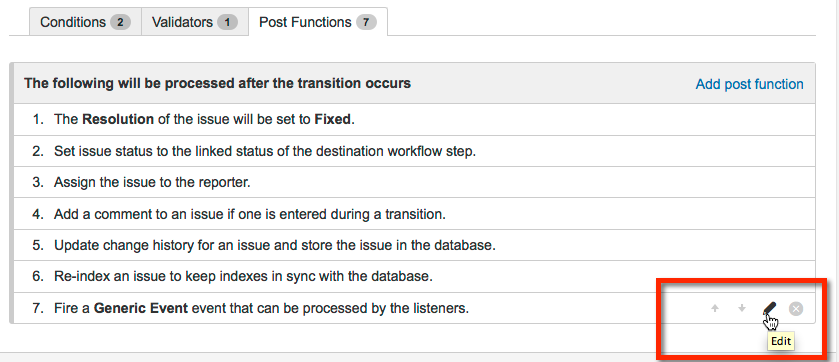Viewport: 839px width, 362px height.
Task: Click the Update change history row
Action: tap(414, 245)
